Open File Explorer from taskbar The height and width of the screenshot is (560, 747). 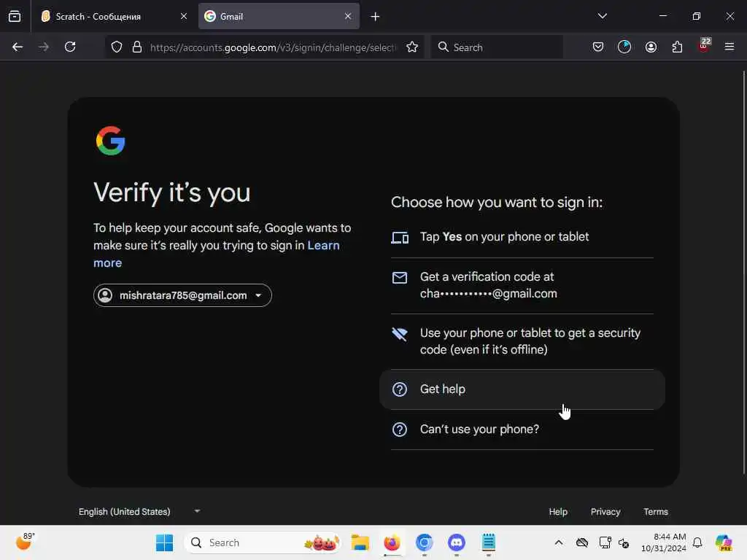click(360, 542)
